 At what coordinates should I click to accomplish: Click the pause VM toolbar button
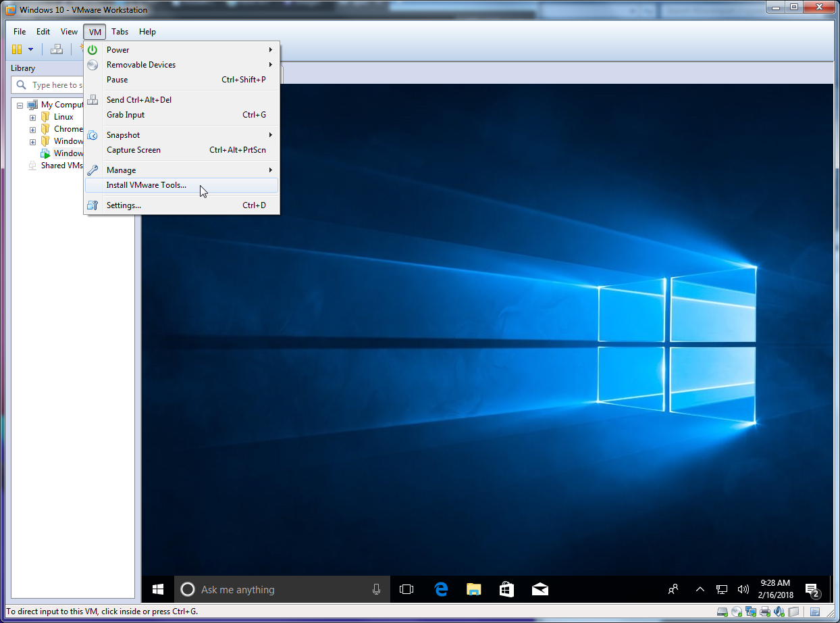point(17,49)
